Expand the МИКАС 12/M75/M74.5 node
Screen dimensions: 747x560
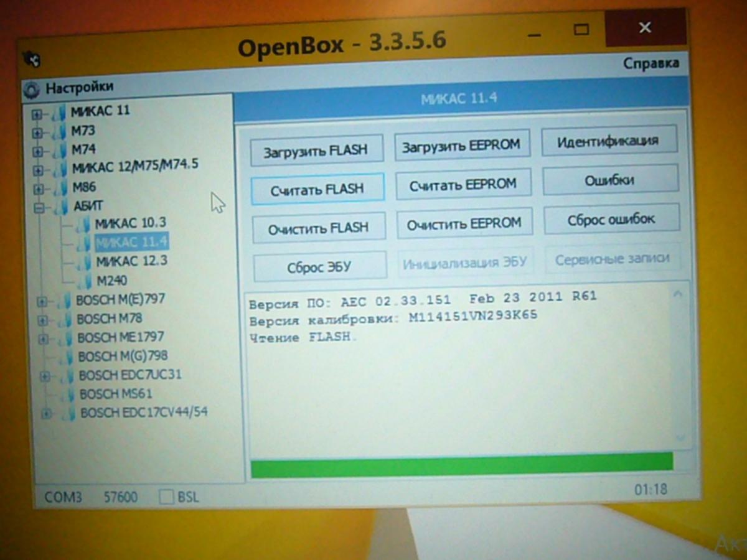click(38, 170)
